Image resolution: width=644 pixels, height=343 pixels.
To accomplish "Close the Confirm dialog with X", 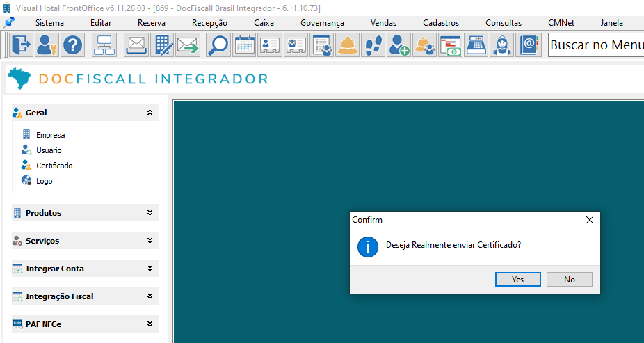I will [589, 220].
